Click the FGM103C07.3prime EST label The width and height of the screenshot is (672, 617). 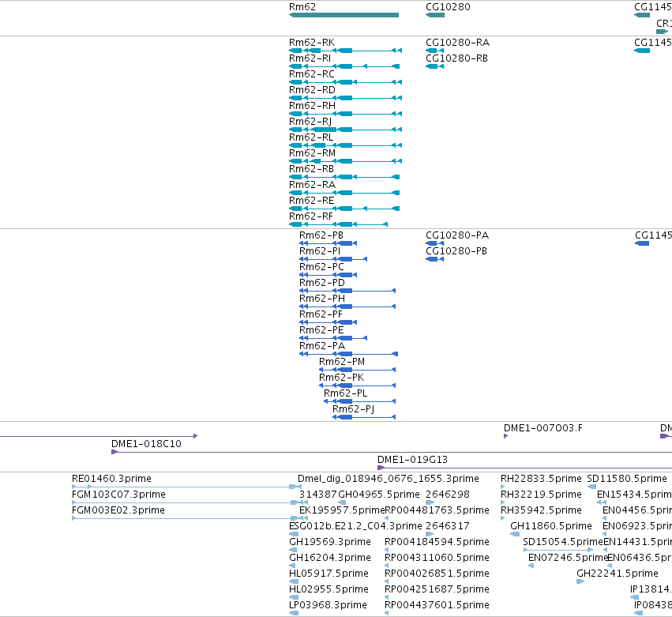tap(118, 495)
